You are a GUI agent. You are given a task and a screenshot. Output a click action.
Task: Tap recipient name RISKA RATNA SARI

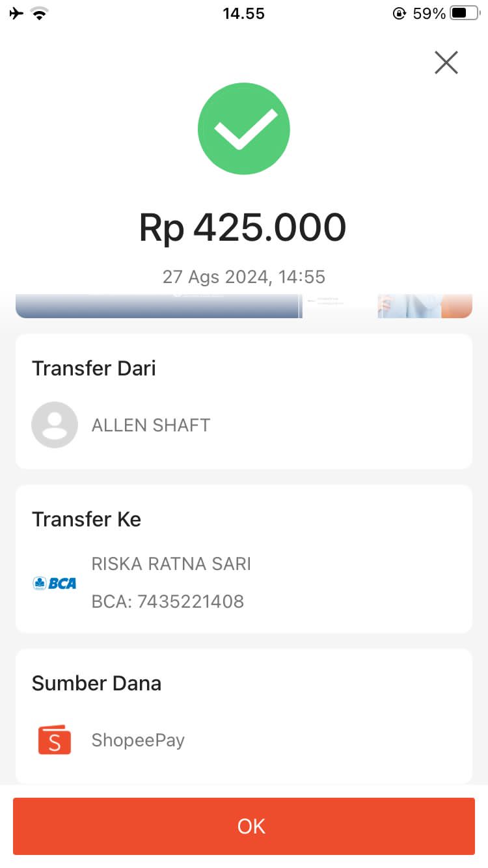[171, 563]
